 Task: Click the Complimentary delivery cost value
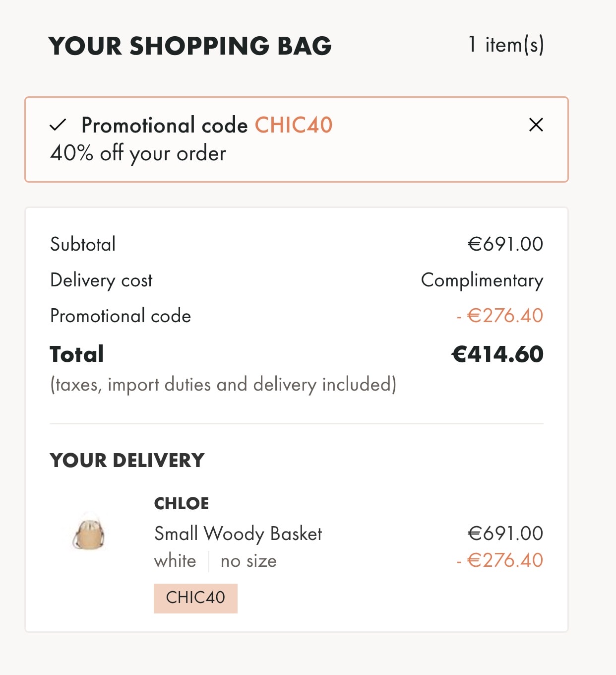click(x=482, y=280)
